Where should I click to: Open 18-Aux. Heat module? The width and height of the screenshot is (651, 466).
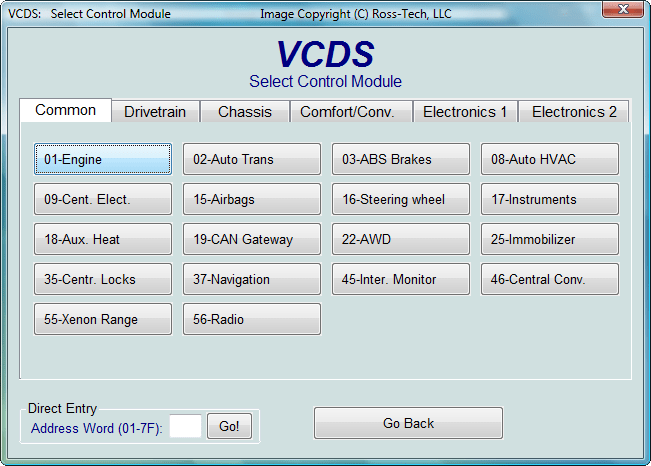[103, 239]
